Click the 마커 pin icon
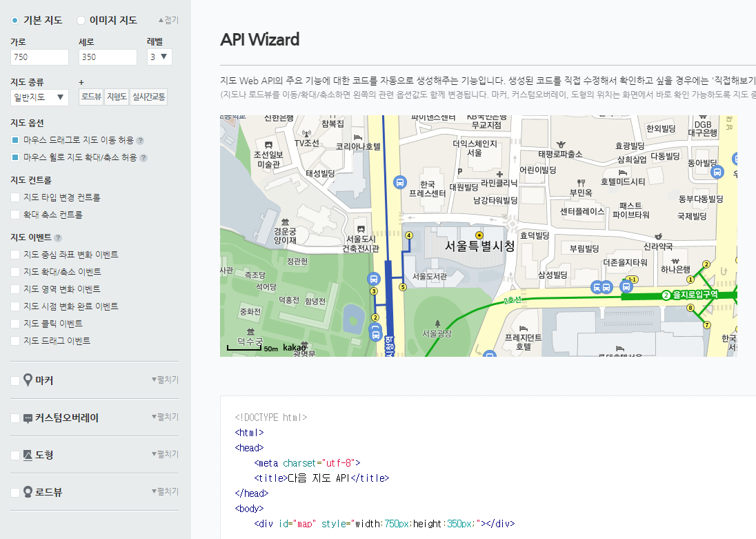This screenshot has width=756, height=539. (28, 380)
